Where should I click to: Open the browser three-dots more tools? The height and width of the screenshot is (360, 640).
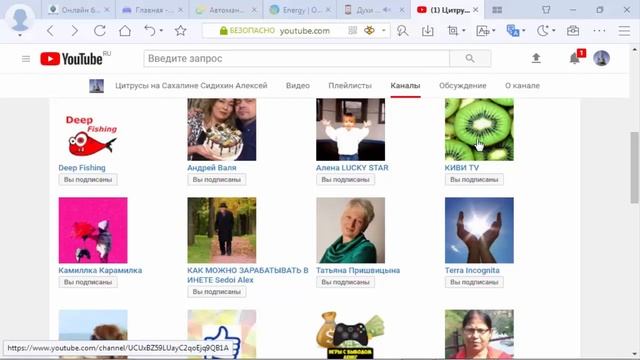pyautogui.click(x=599, y=31)
